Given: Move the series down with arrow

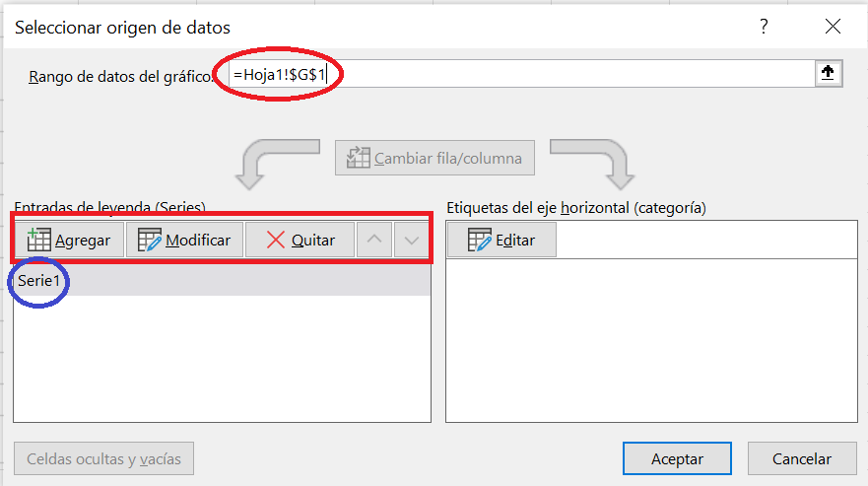Looking at the screenshot, I should [x=412, y=240].
